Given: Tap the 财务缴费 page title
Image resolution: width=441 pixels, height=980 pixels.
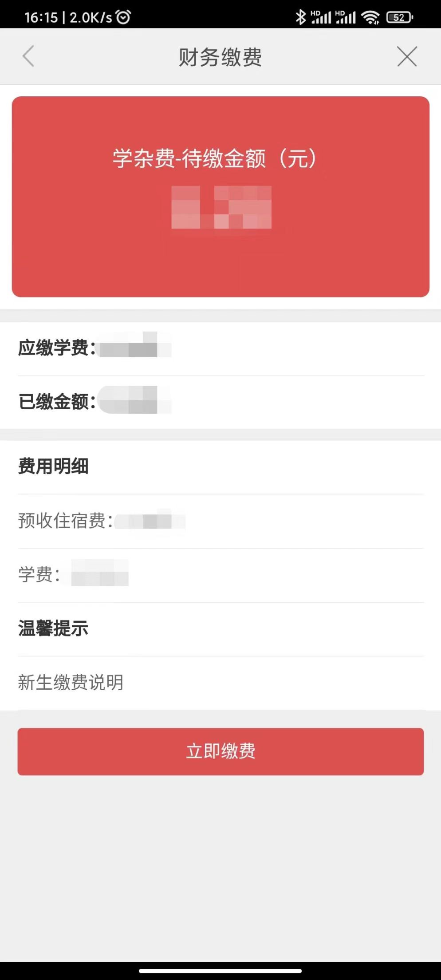Looking at the screenshot, I should click(x=220, y=57).
